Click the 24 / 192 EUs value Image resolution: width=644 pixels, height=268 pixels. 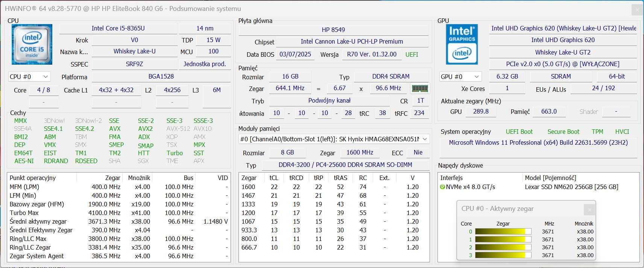tap(603, 88)
